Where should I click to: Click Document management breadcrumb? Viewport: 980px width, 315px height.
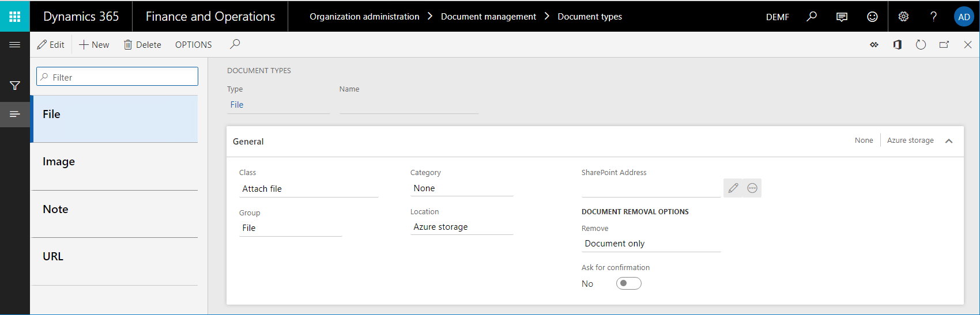pos(488,17)
